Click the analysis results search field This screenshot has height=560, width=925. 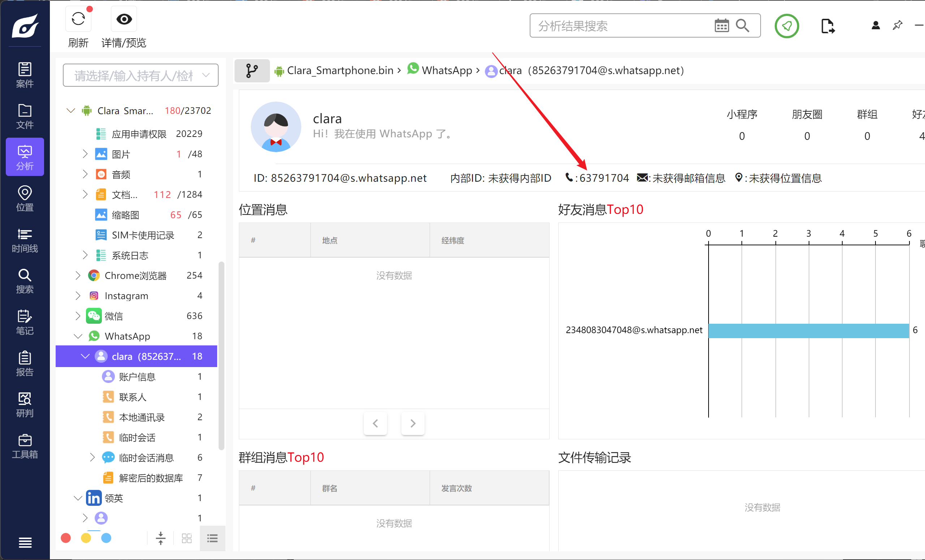[619, 26]
